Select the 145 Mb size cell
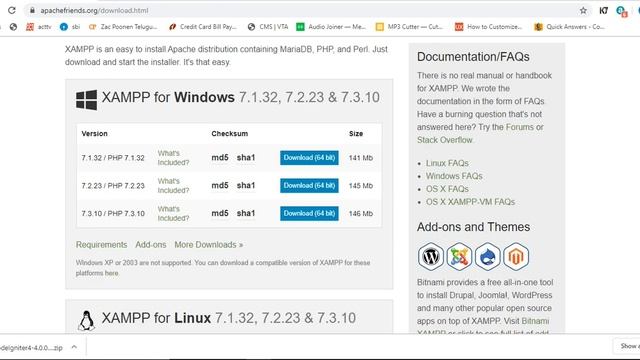The width and height of the screenshot is (640, 360). coord(361,186)
